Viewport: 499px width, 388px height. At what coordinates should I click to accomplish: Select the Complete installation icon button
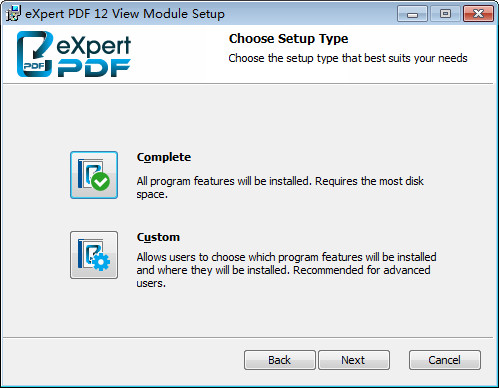pyautogui.click(x=94, y=175)
